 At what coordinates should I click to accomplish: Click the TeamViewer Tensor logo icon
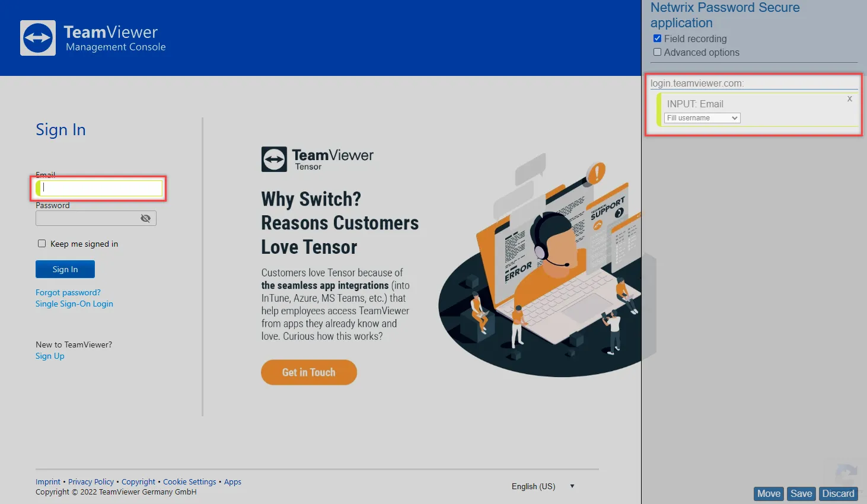pyautogui.click(x=274, y=160)
